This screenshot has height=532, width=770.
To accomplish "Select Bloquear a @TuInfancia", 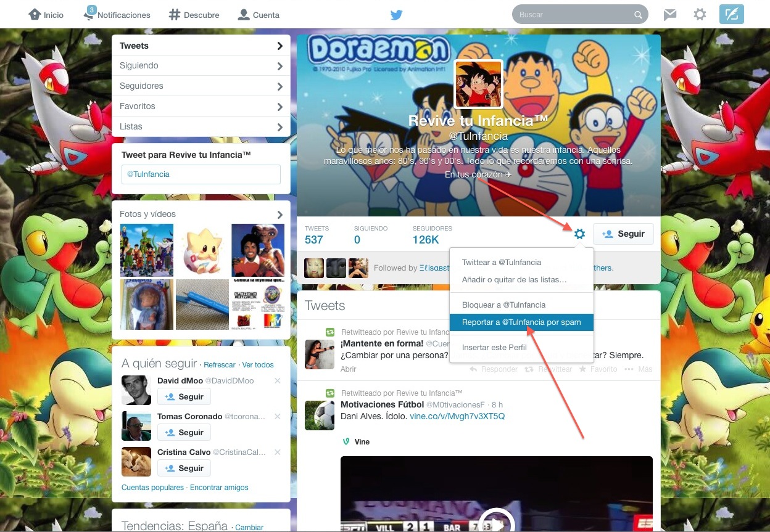I will click(x=521, y=305).
